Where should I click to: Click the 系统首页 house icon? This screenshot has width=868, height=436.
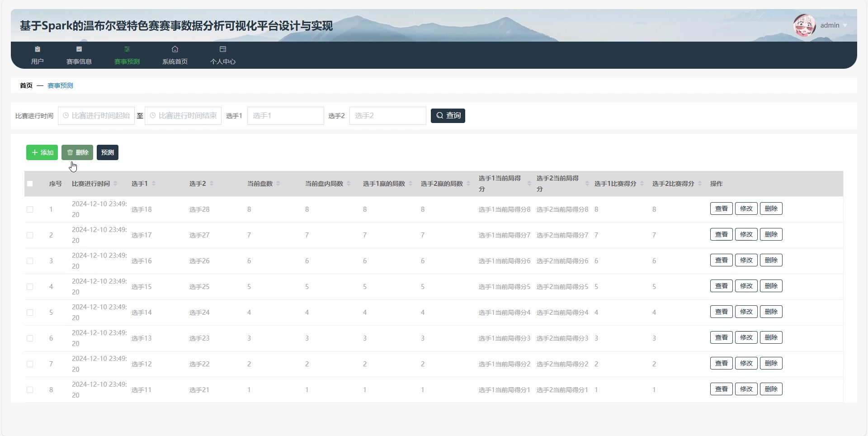coord(175,49)
